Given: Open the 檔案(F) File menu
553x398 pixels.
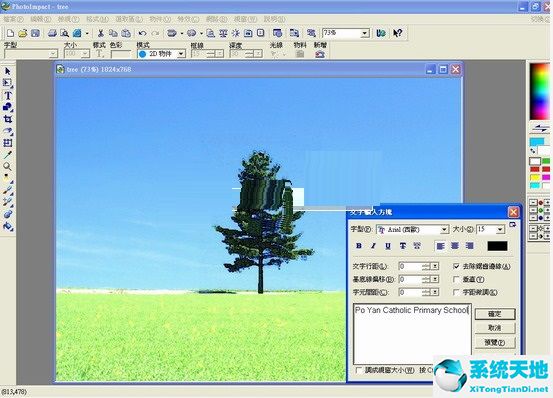Looking at the screenshot, I should (x=13, y=19).
